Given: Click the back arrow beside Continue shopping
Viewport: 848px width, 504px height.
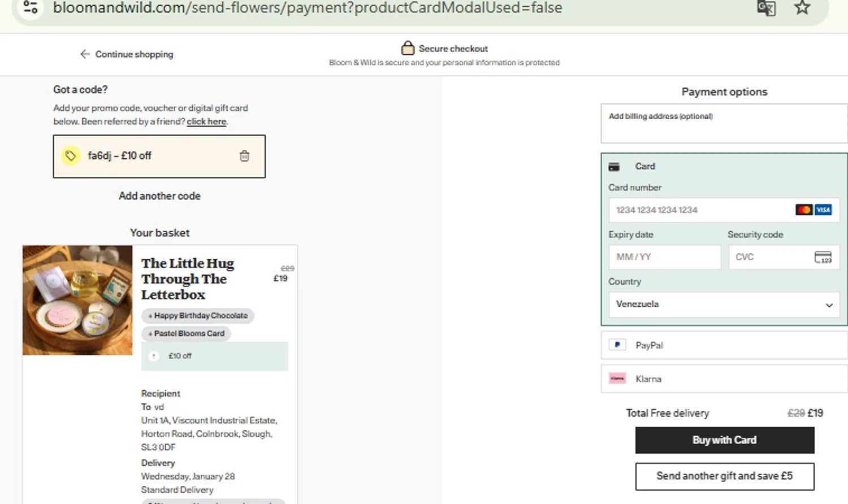Looking at the screenshot, I should click(x=85, y=54).
